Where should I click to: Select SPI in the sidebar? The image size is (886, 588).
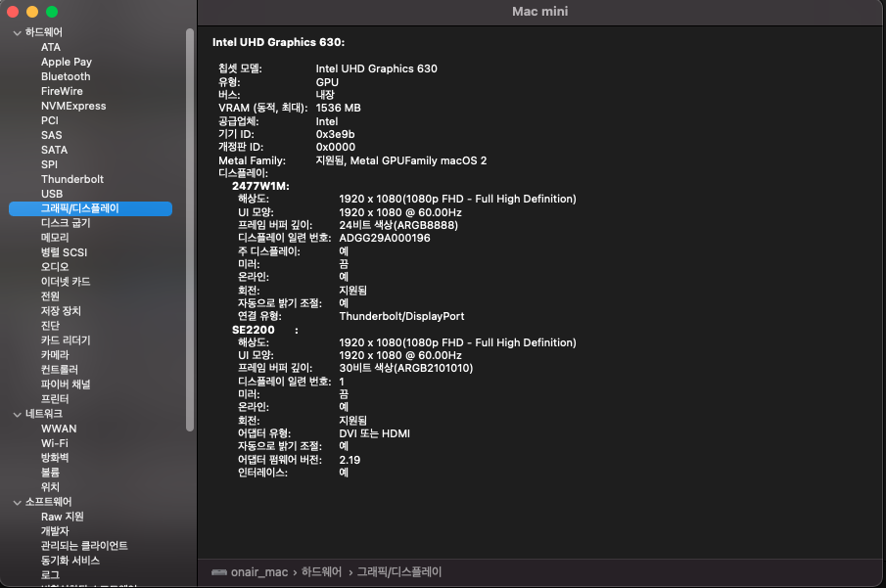(x=49, y=165)
